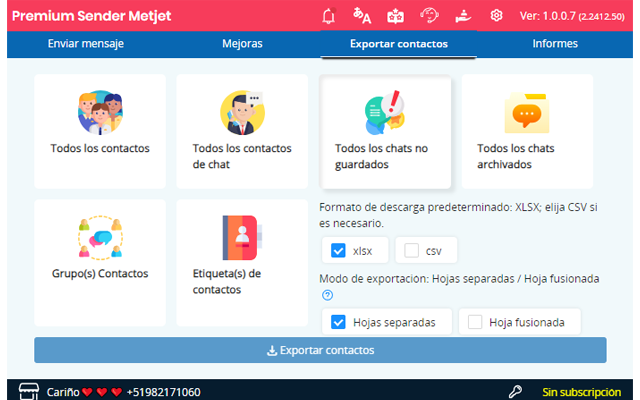Click the blue Exportar contactos button
The height and width of the screenshot is (400, 640).
[x=320, y=350]
